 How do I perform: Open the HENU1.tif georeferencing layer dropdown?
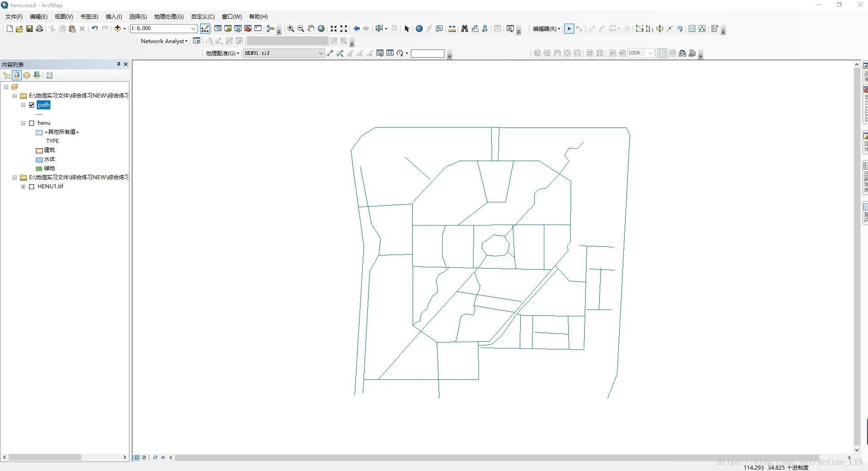321,53
